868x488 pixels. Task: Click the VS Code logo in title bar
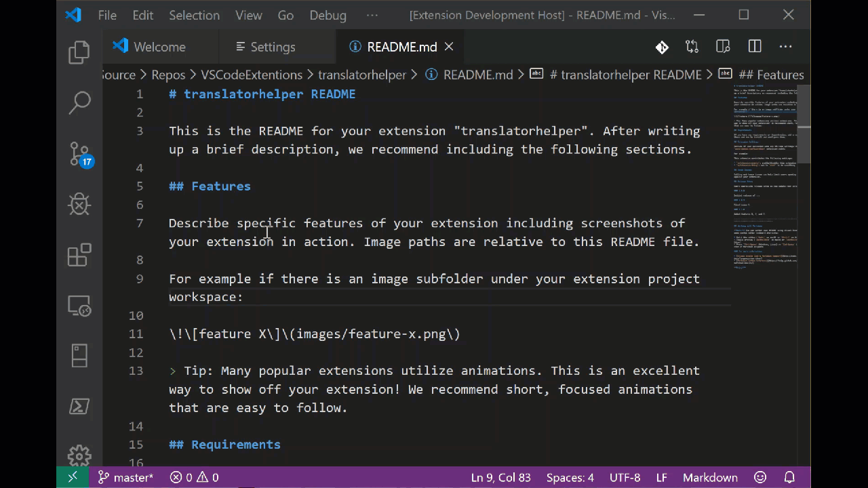click(x=73, y=15)
